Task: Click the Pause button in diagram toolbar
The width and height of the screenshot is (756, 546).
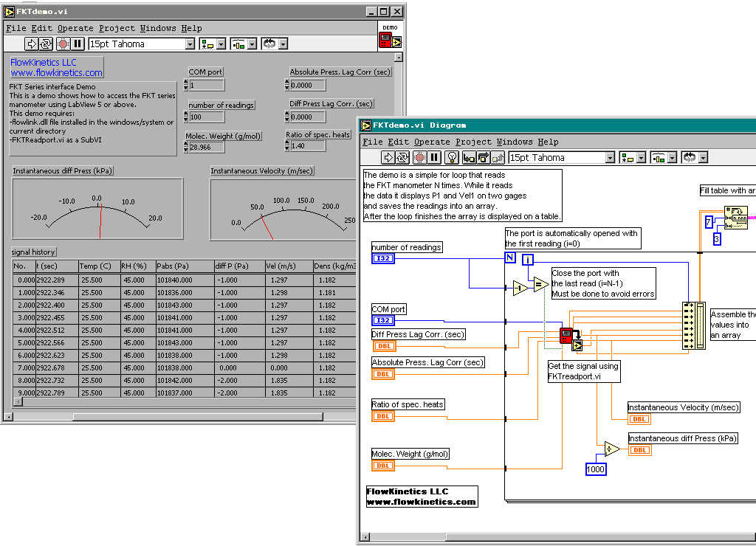Action: tap(434, 157)
